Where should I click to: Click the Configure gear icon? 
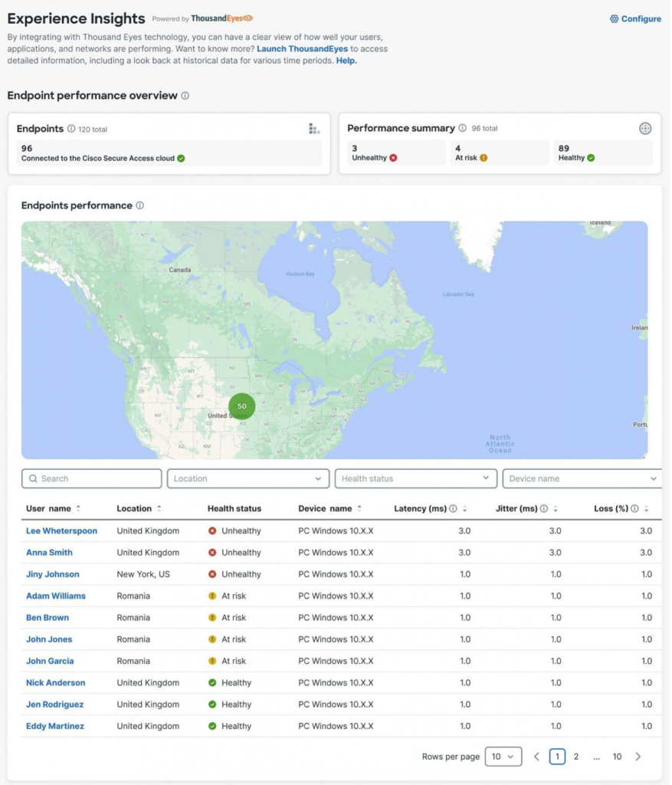[x=614, y=19]
